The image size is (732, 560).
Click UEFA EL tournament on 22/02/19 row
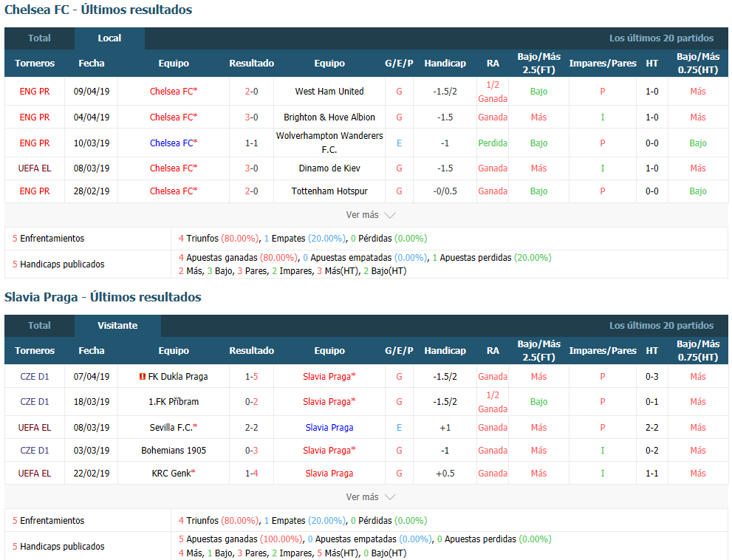35,473
